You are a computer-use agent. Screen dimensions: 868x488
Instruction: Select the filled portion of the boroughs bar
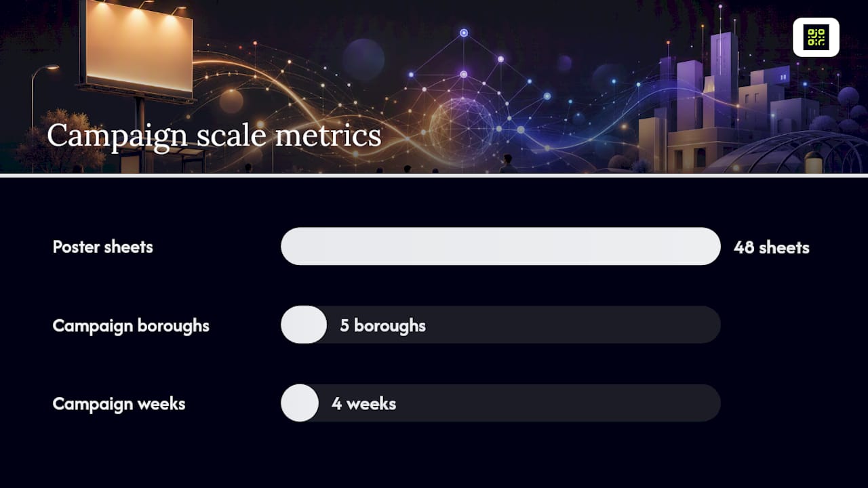tap(304, 325)
